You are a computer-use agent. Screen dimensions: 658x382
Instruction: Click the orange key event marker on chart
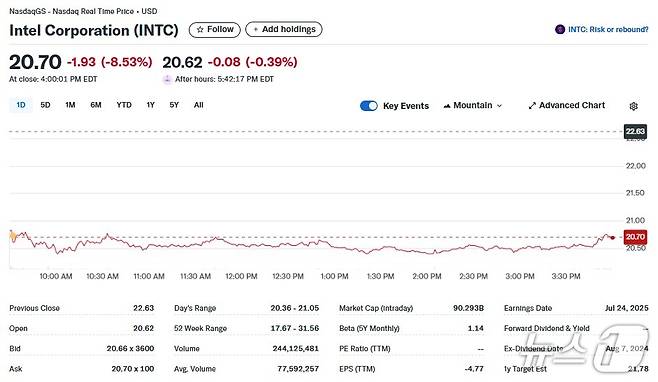pos(13,237)
